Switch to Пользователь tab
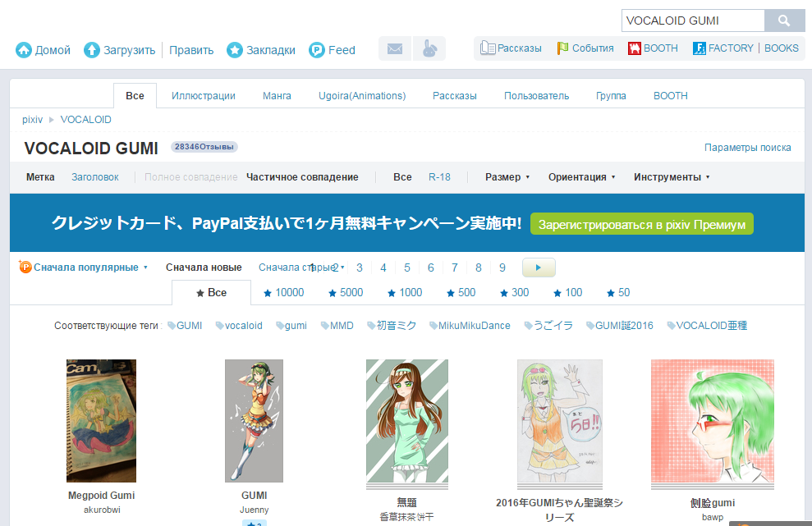 tap(536, 96)
